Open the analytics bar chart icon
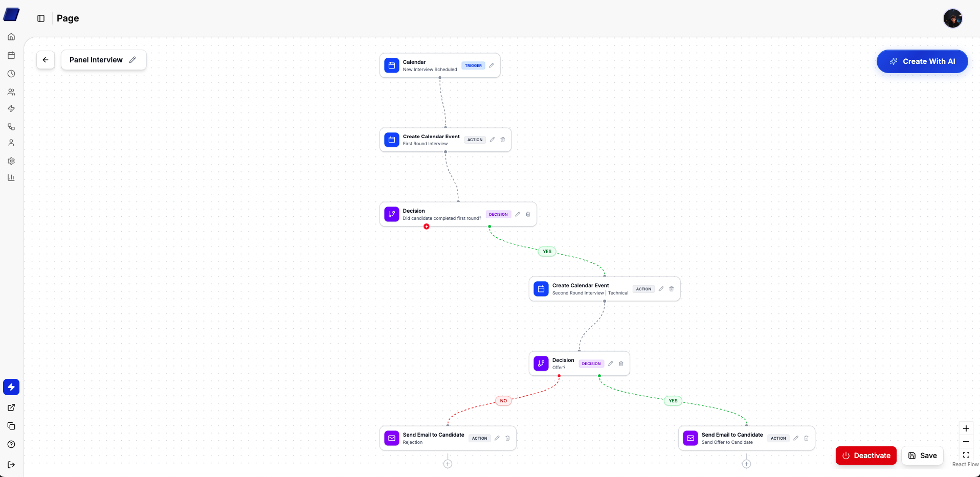 click(x=11, y=177)
